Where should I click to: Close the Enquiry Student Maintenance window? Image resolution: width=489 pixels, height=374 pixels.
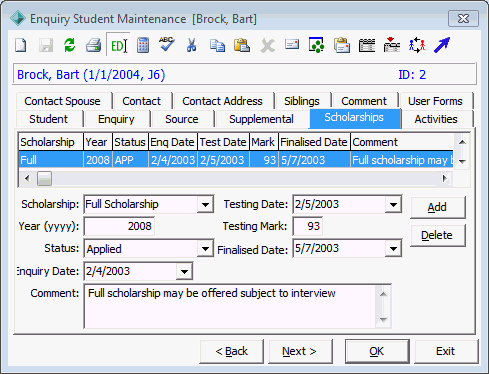point(463,18)
